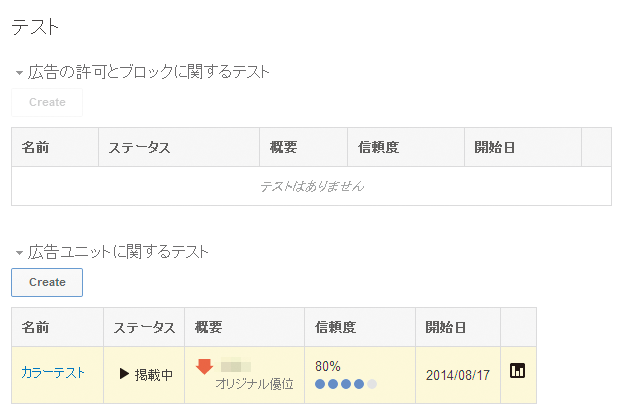
Task: Click the confidence dots indicator under 80%
Action: point(346,384)
